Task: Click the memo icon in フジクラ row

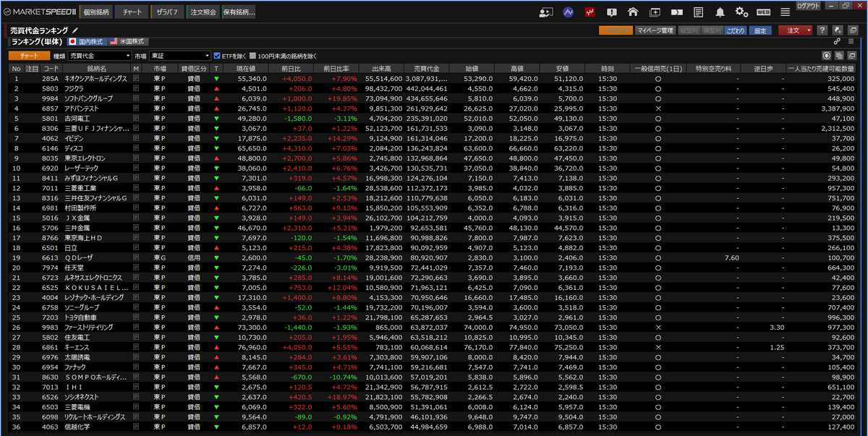Action: (136, 87)
